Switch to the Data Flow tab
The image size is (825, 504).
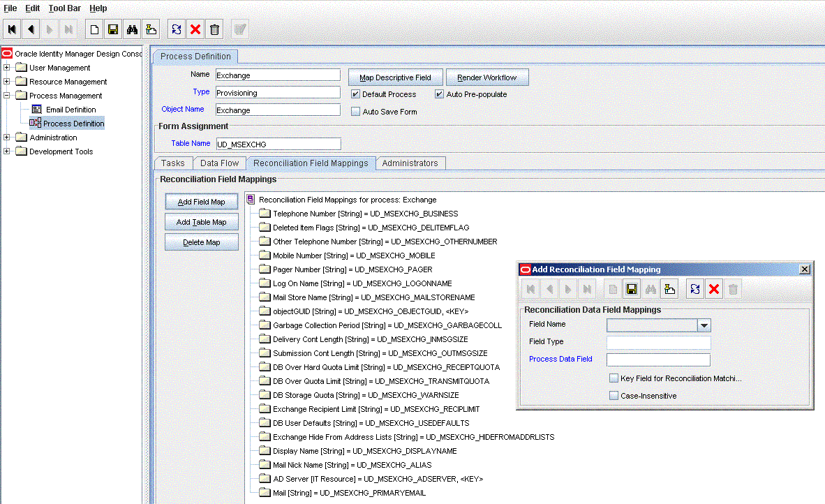(x=219, y=163)
